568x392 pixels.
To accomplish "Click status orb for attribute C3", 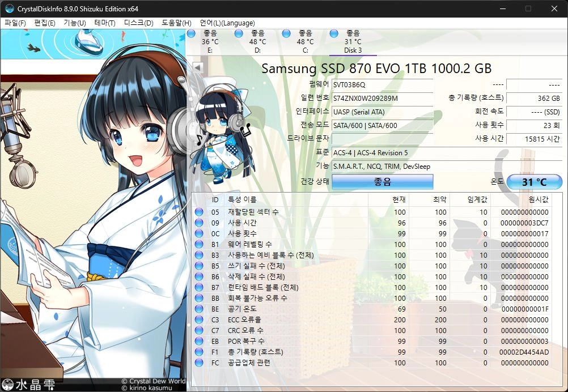I will 199,319.
